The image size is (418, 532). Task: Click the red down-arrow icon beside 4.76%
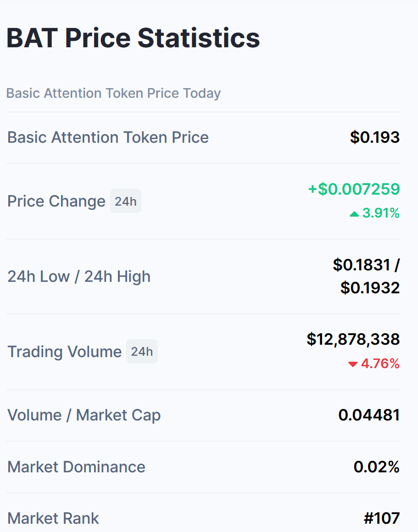tap(353, 364)
